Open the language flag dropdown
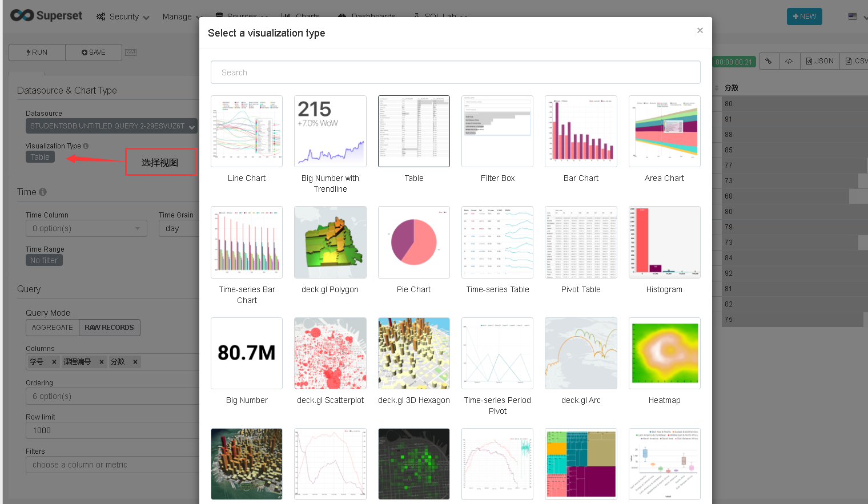Screen dimensions: 868x504 click(857, 17)
